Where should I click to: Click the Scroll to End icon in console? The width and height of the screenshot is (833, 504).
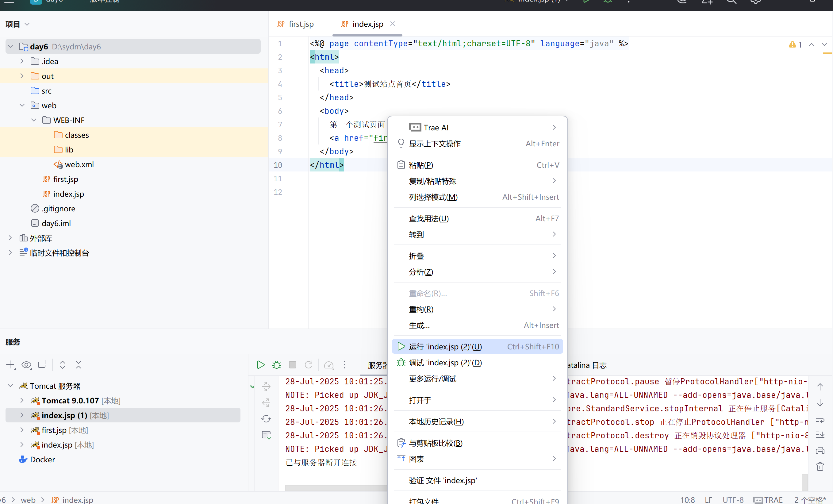click(x=820, y=434)
